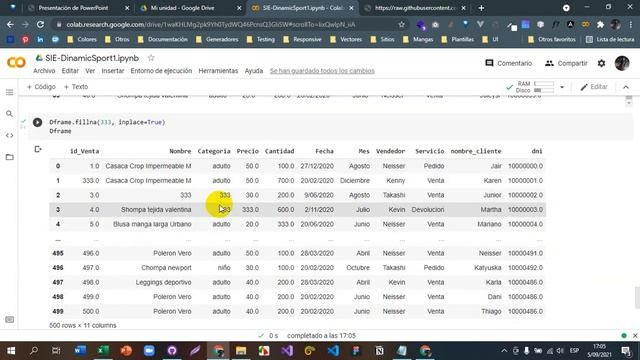Add a new Texto cell
Screen dimensions: 640x360
point(76,87)
